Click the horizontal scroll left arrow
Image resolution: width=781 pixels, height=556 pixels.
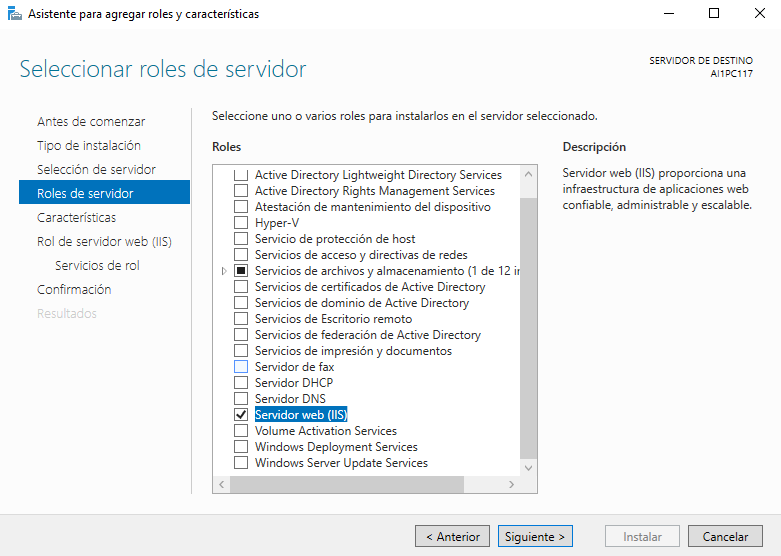(x=222, y=484)
